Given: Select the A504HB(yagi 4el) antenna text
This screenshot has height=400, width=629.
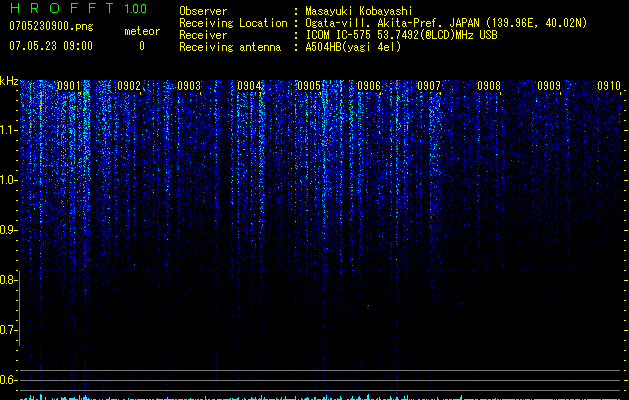Looking at the screenshot, I should tap(353, 47).
